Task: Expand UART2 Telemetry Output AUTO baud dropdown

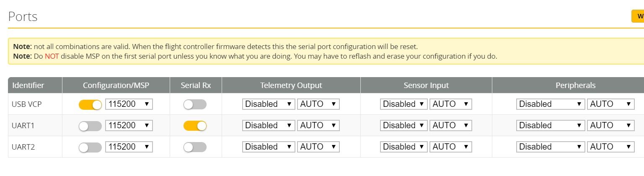Action: click(318, 147)
